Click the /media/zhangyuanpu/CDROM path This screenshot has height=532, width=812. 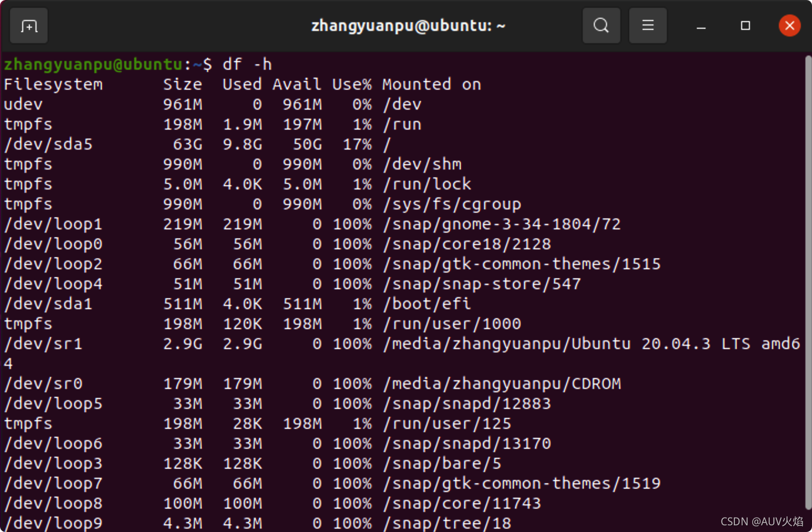[x=501, y=383]
